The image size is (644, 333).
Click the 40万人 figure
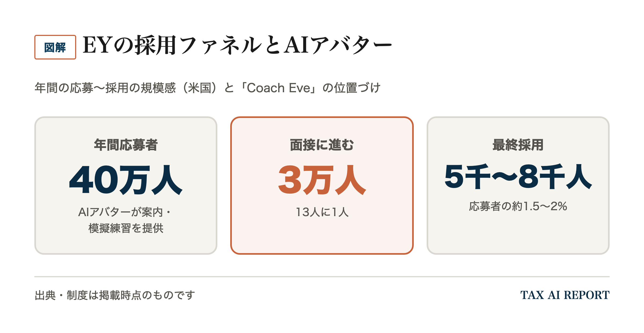tap(126, 180)
